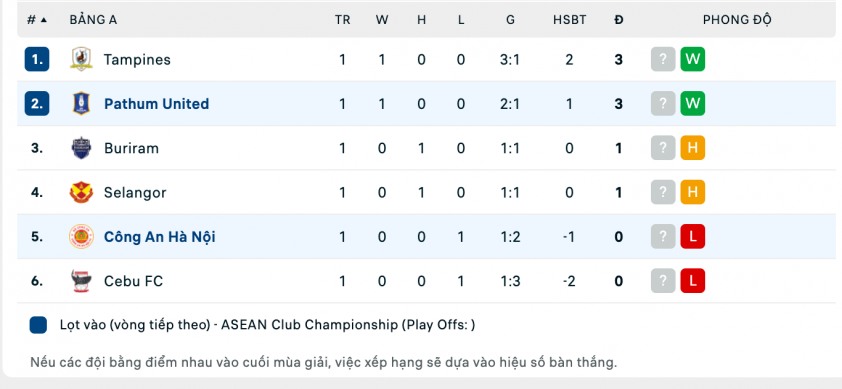Click the BẢNG A group header
Screen dimensions: 842x389
[93, 20]
